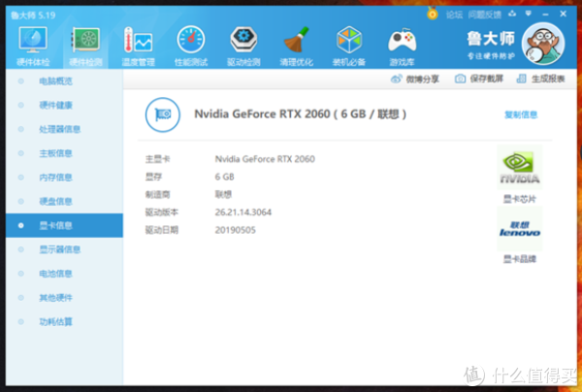Select 显示器信息 in sidebar
This screenshot has width=582, height=392.
click(64, 249)
